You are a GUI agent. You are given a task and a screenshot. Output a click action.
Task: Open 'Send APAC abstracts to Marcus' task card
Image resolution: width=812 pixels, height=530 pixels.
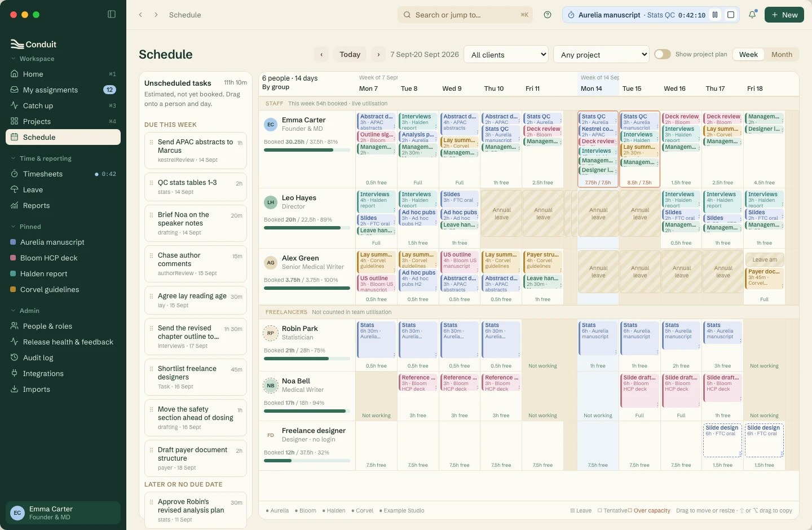point(196,151)
